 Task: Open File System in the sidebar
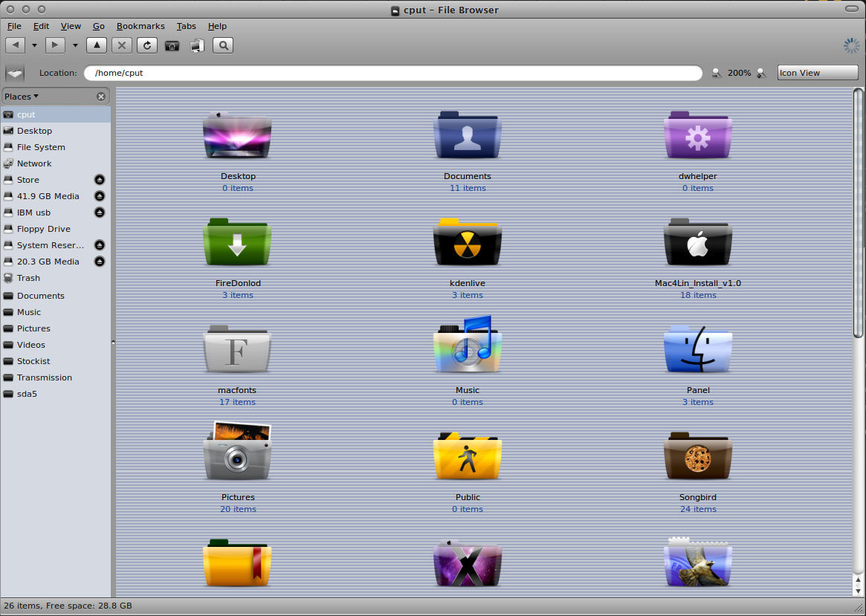[56, 147]
